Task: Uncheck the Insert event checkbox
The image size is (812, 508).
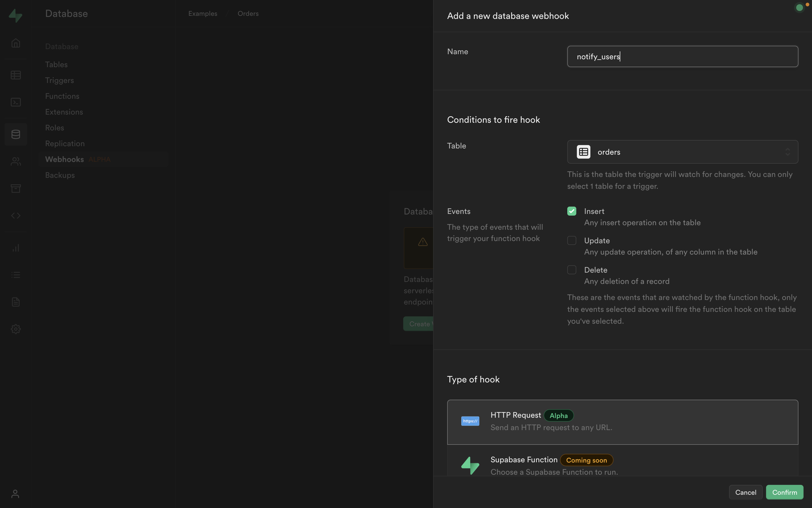Action: [572, 211]
